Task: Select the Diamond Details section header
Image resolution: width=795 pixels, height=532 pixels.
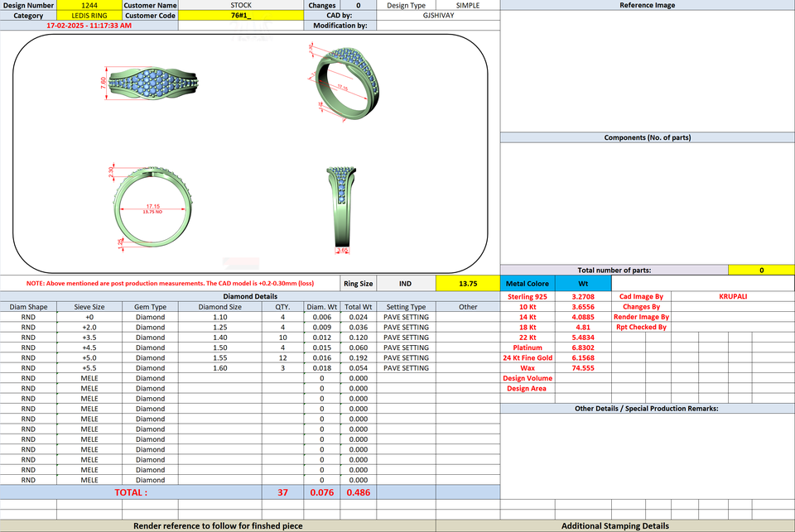Action: (250, 296)
